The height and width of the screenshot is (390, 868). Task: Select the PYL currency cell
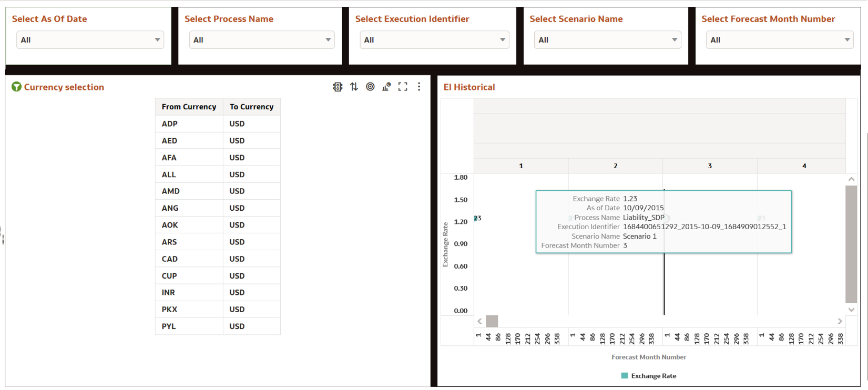(189, 326)
